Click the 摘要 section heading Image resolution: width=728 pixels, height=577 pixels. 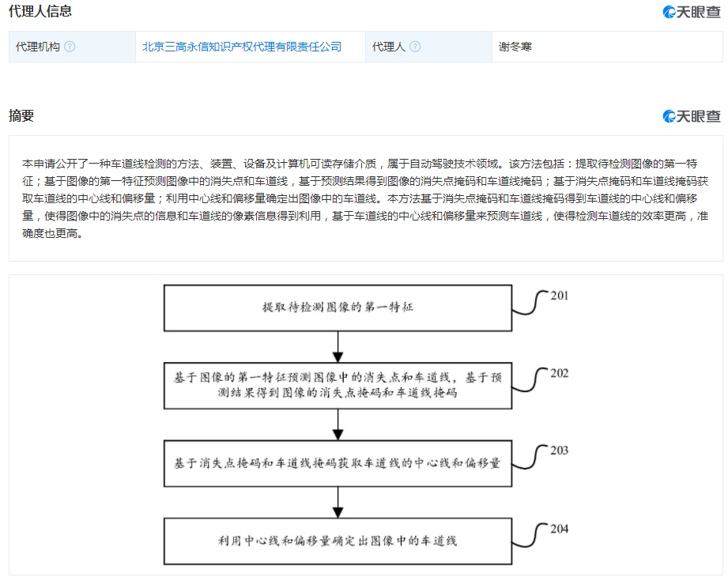click(21, 115)
